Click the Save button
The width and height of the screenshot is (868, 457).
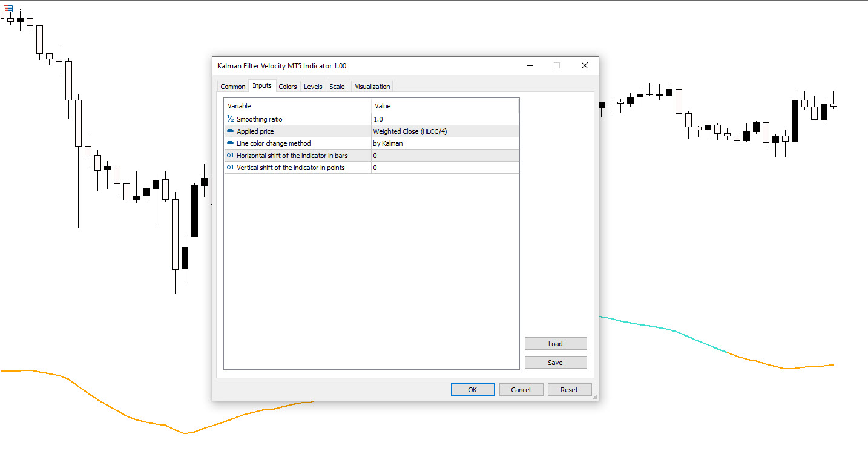point(556,363)
